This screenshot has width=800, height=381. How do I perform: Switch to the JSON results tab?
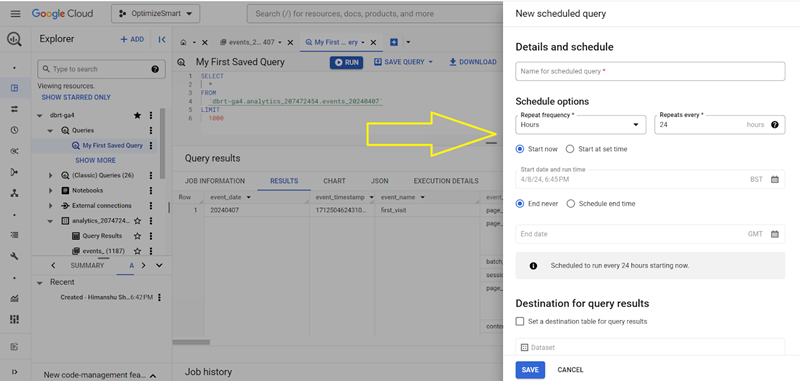pos(379,181)
